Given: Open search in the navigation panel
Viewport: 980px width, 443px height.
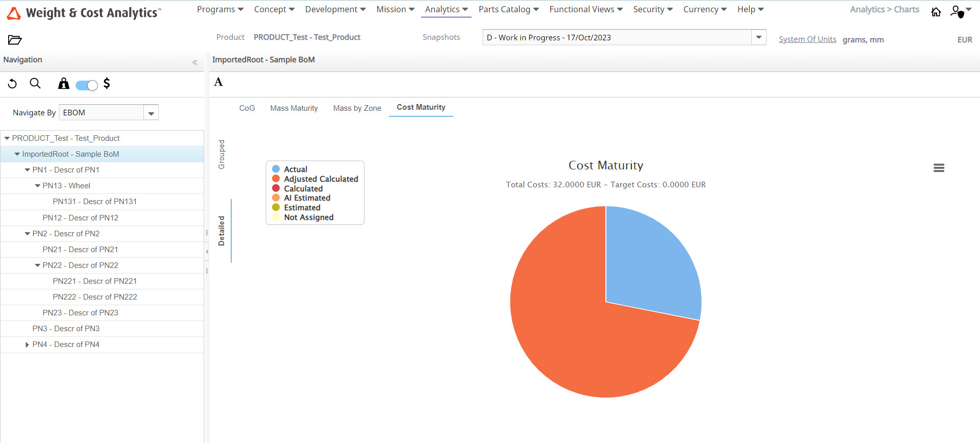Looking at the screenshot, I should click(x=35, y=84).
